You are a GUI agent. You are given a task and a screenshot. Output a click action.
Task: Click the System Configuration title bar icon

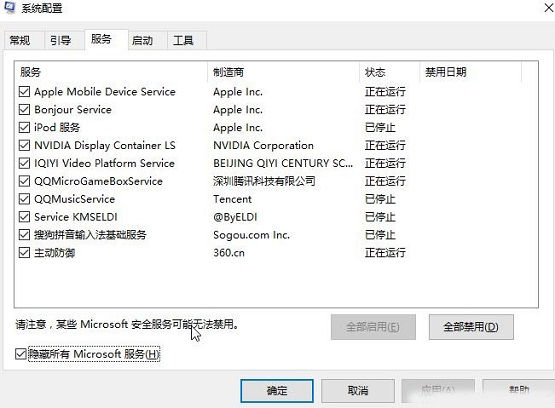10,7
